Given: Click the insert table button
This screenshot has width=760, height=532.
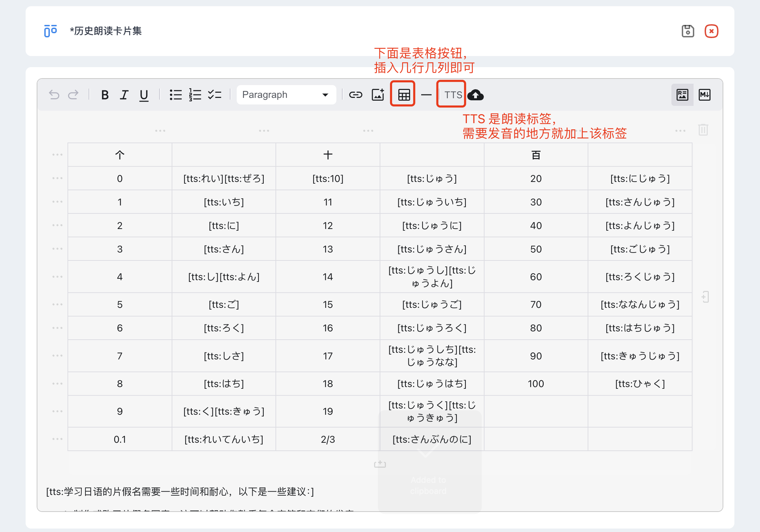Looking at the screenshot, I should 404,95.
